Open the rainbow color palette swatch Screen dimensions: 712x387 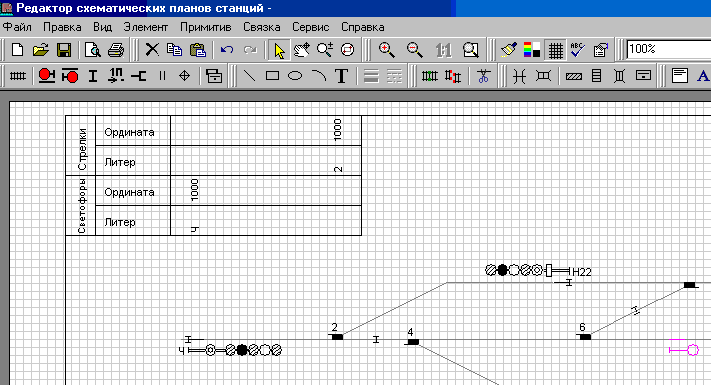(x=532, y=50)
